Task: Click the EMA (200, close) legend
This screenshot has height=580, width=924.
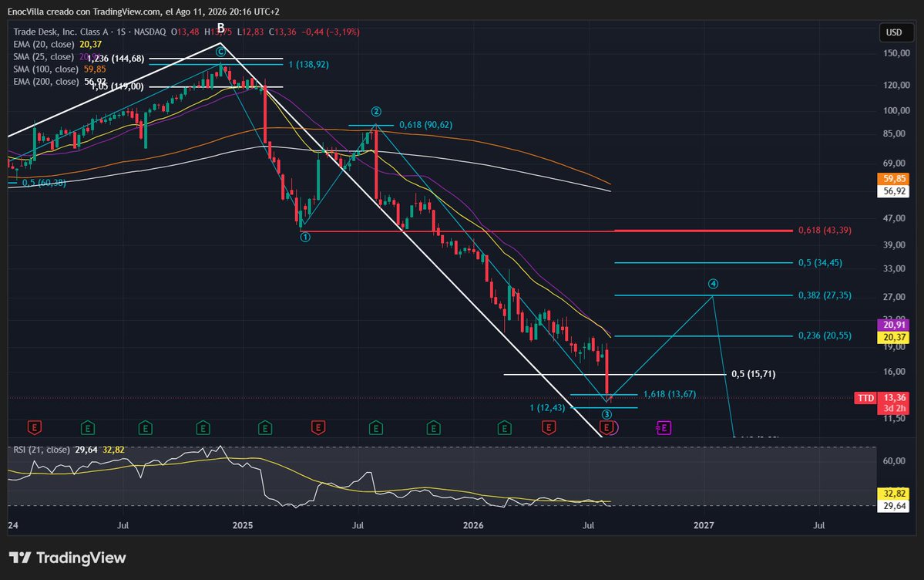Action: click(59, 82)
